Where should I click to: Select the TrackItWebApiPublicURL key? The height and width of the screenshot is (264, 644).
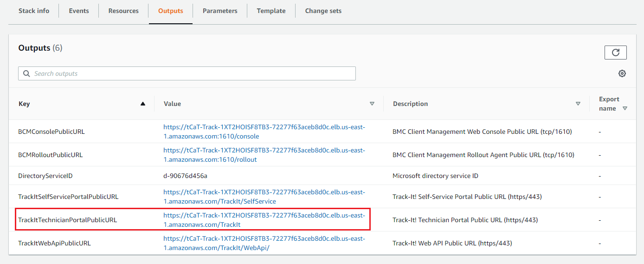point(54,243)
